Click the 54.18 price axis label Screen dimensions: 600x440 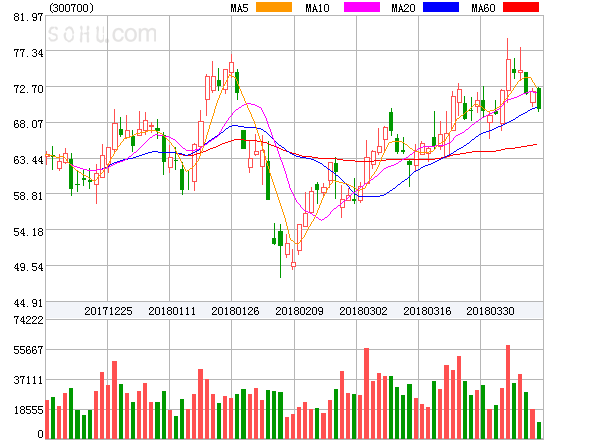click(28, 232)
